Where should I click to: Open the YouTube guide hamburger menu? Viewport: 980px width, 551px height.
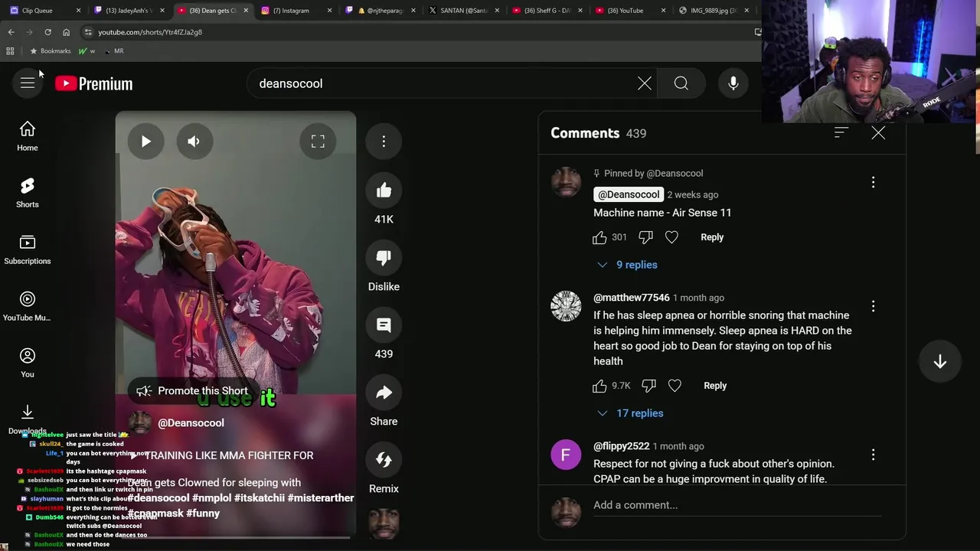point(28,83)
